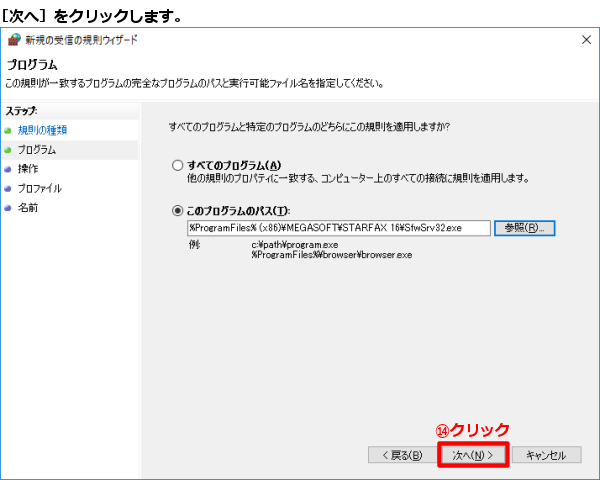The height and width of the screenshot is (480, 600).
Task: Close the 新規の受信の規則ウィザード window
Action: (x=585, y=40)
